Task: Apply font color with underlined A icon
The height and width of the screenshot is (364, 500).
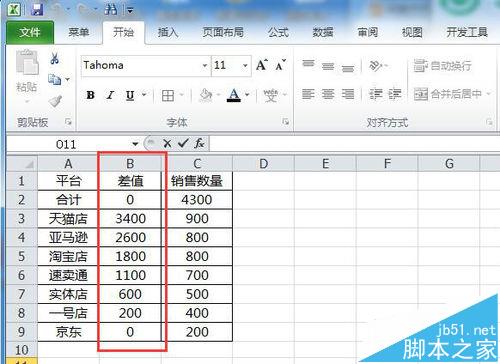Action: pyautogui.click(x=234, y=95)
